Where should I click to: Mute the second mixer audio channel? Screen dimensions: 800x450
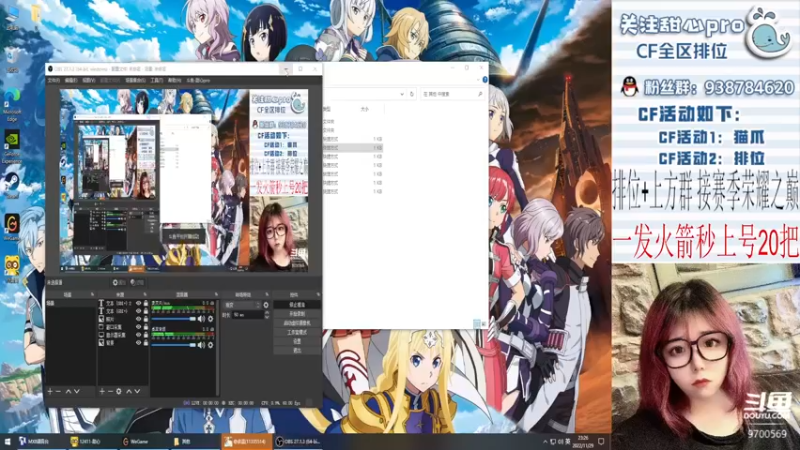coord(202,345)
